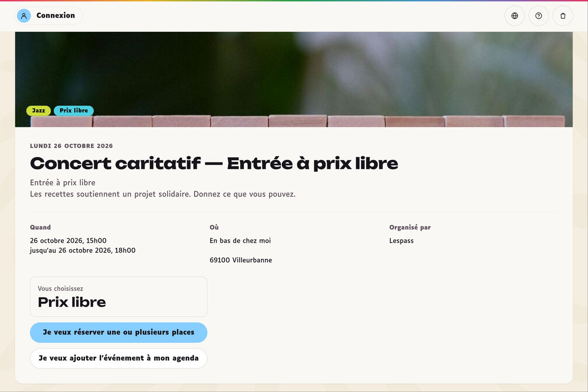This screenshot has height=392, width=588.
Task: Click the organizer name Lespass
Action: [x=401, y=241]
